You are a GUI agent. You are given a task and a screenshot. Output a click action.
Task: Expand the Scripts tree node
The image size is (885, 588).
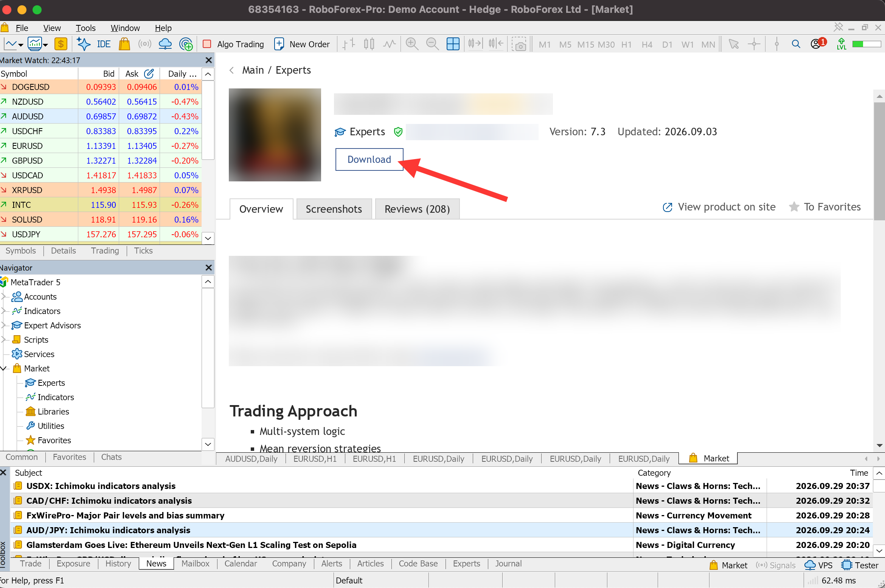(x=4, y=340)
